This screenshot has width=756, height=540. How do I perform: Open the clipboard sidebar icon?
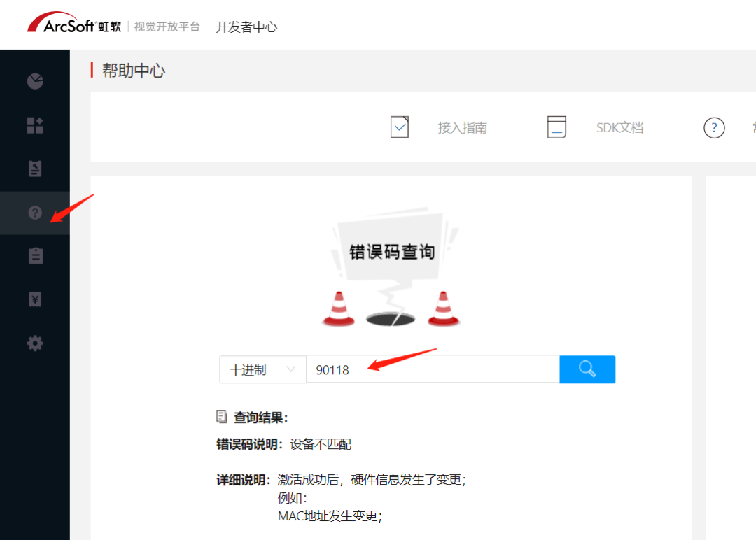pyautogui.click(x=35, y=256)
